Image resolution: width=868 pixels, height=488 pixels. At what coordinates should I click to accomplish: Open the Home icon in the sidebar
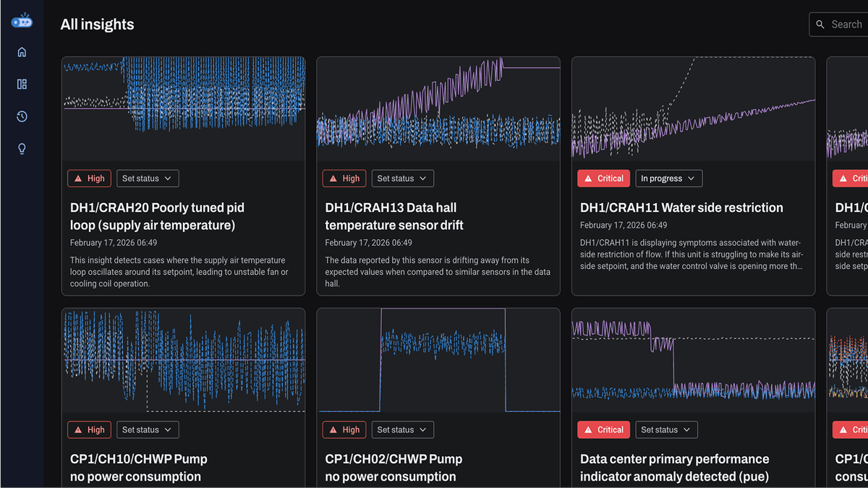(21, 51)
